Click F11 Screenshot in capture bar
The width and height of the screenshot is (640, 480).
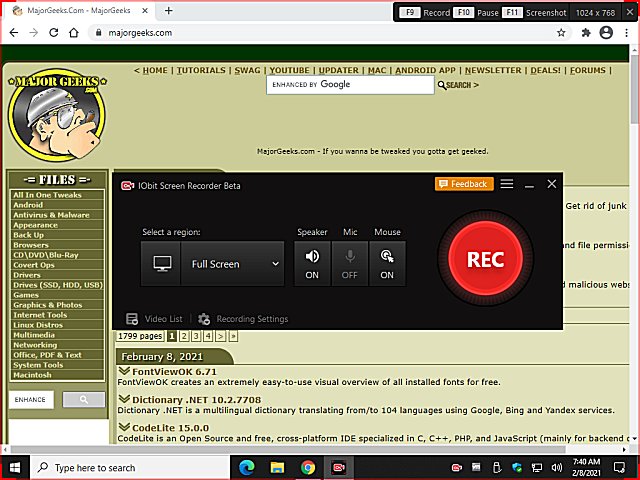pyautogui.click(x=534, y=13)
